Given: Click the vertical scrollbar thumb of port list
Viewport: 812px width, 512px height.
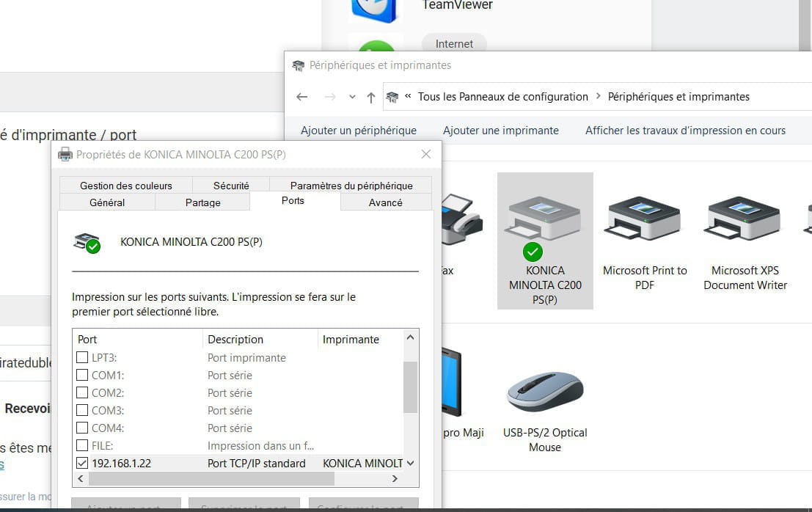Looking at the screenshot, I should (410, 387).
